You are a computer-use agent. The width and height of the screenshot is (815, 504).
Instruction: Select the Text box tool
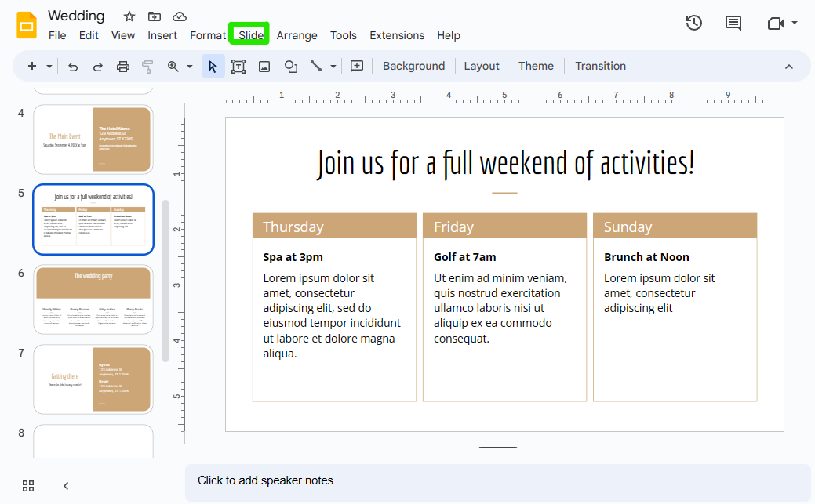pos(238,67)
